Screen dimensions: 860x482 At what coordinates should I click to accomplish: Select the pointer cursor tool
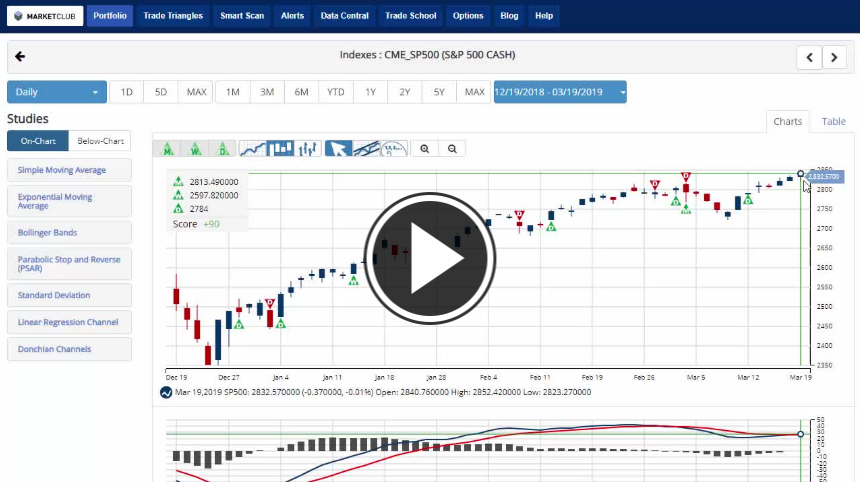(x=338, y=149)
